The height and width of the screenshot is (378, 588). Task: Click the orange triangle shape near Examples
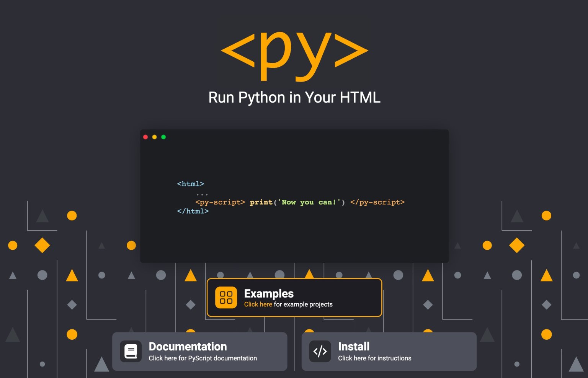coord(191,275)
